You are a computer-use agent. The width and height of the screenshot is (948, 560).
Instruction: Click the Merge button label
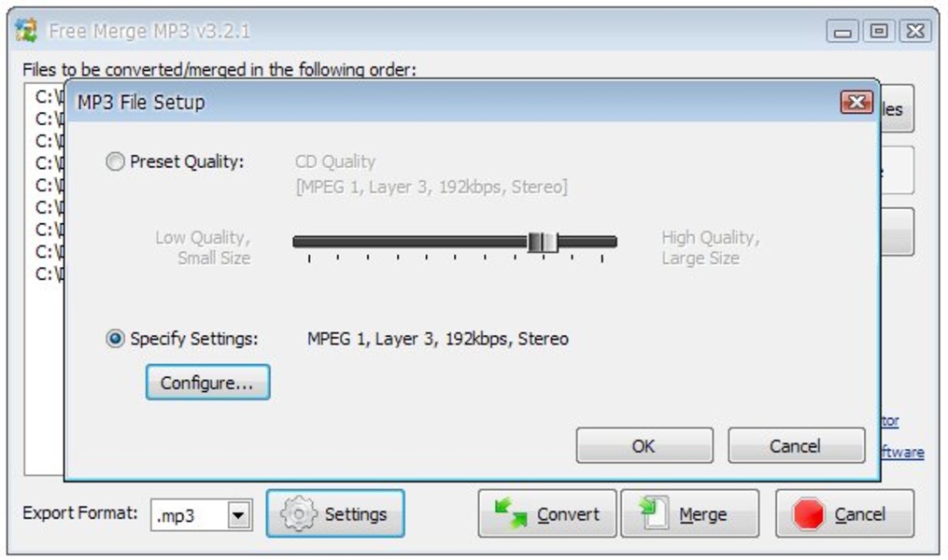pyautogui.click(x=703, y=514)
